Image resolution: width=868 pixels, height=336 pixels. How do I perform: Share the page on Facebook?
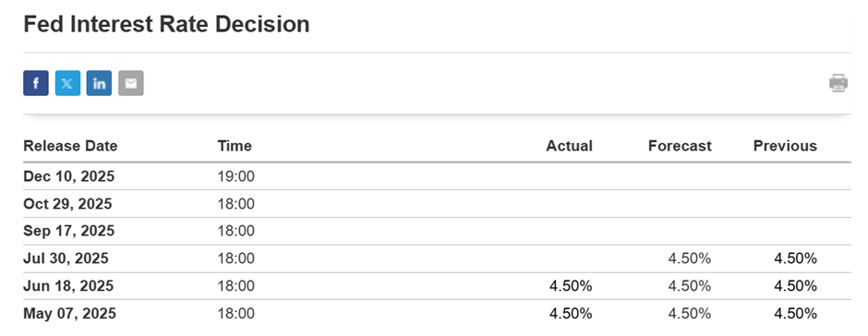coord(35,83)
